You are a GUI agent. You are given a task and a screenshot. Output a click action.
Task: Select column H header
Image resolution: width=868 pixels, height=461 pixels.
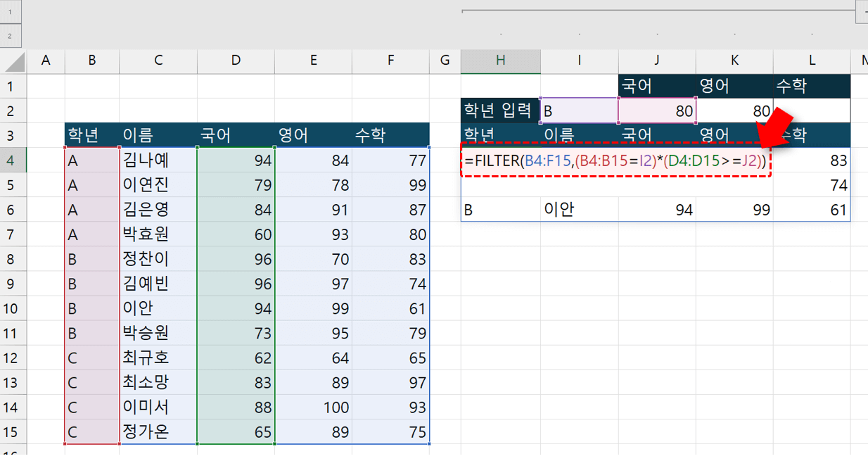500,61
